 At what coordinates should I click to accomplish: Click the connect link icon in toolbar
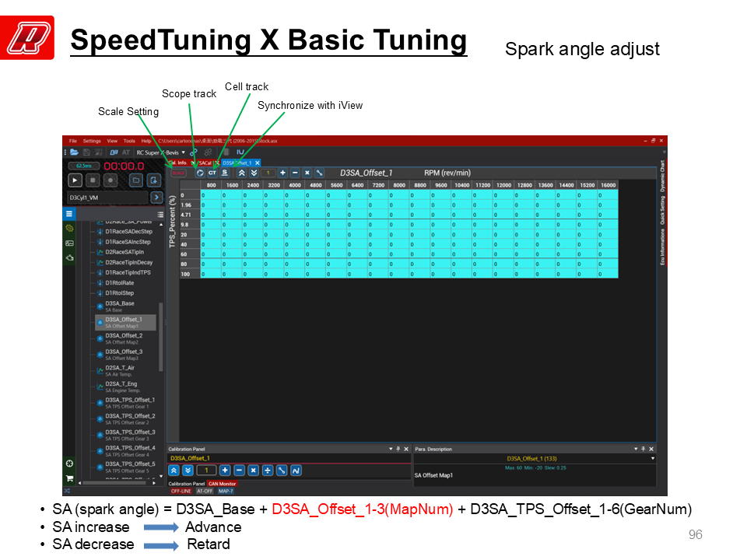pyautogui.click(x=194, y=152)
